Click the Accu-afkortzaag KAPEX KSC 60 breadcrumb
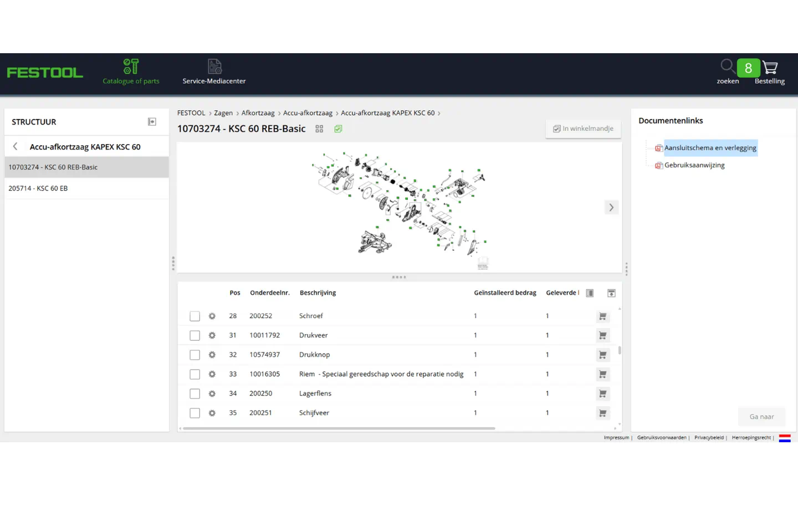 point(388,113)
